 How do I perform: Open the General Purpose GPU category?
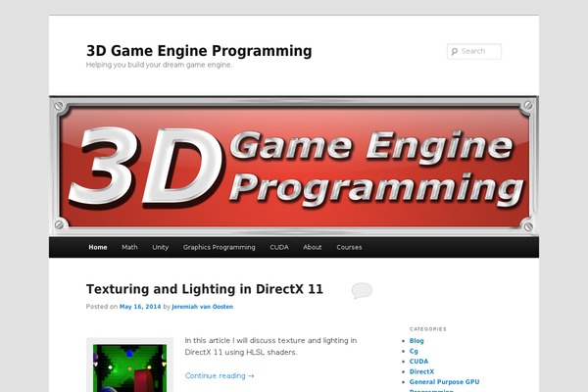(x=444, y=385)
